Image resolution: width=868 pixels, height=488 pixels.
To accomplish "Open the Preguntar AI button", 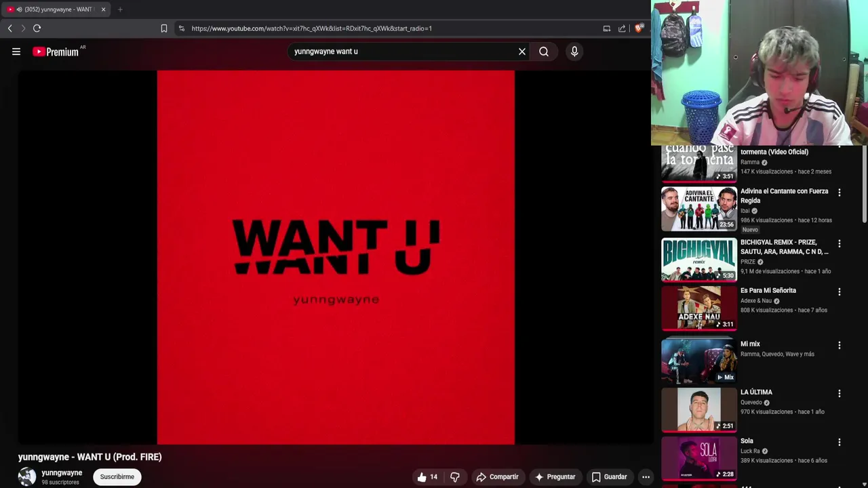I will (x=555, y=477).
